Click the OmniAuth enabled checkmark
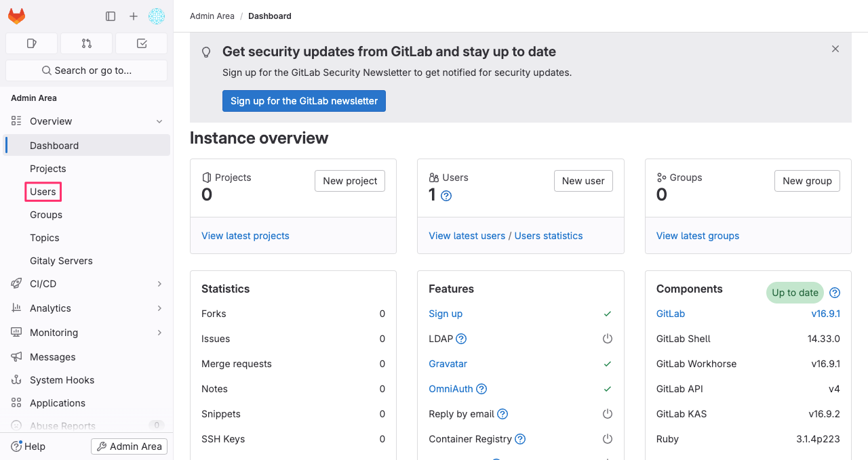The height and width of the screenshot is (460, 868). [608, 389]
